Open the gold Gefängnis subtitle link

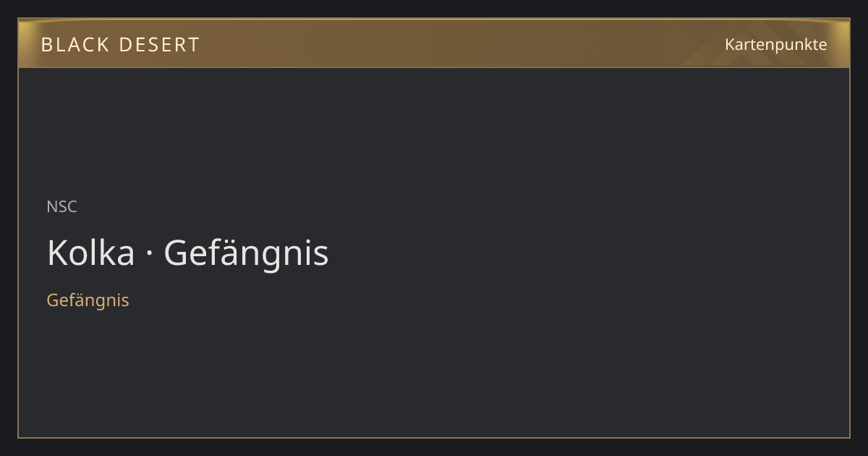(x=88, y=300)
